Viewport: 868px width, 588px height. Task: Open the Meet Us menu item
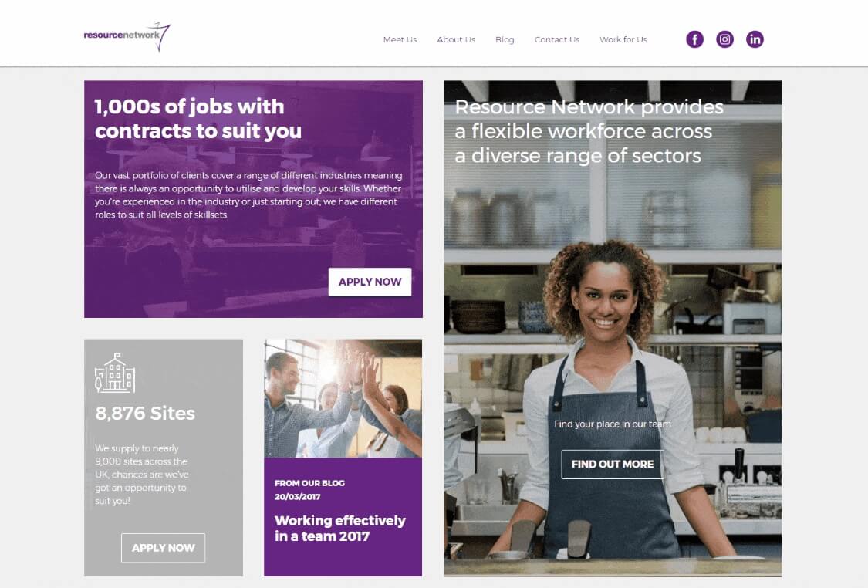pyautogui.click(x=400, y=40)
